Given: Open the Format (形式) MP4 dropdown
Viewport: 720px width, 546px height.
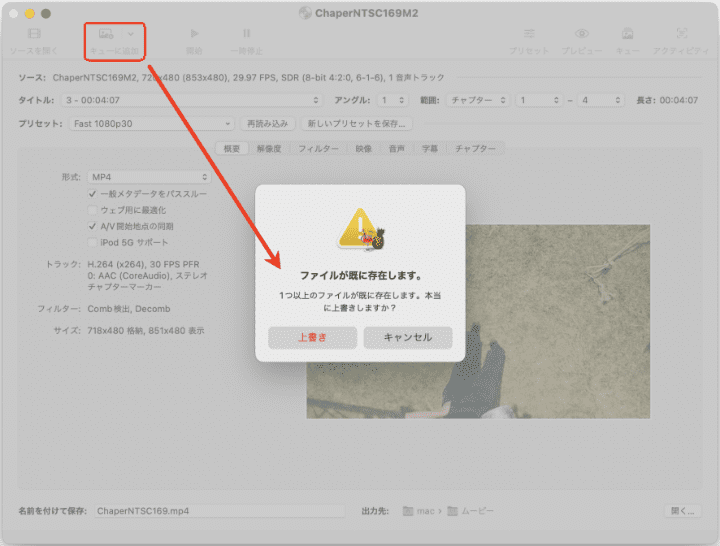Looking at the screenshot, I should [x=148, y=177].
